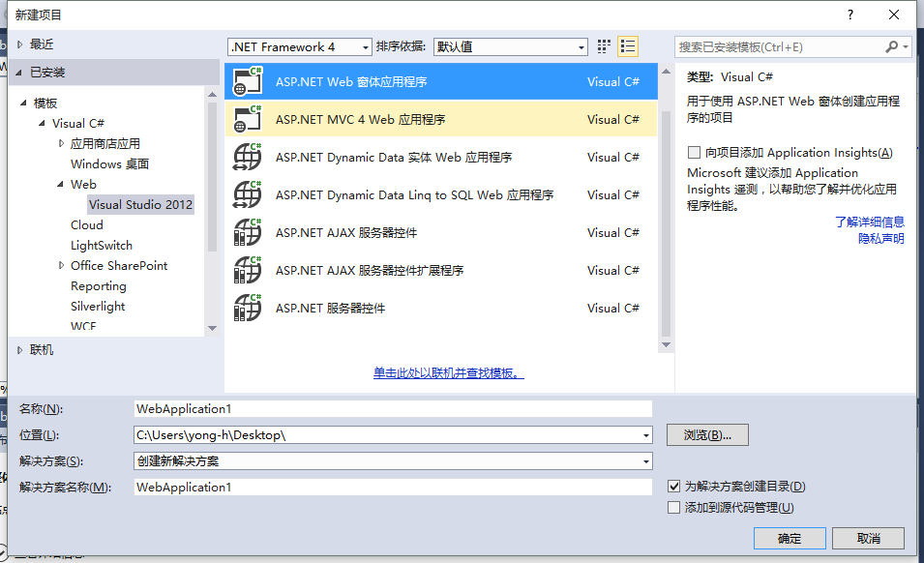Click the ASP.NET AJAX 服务器控件扩展程序 icon
Screen dimensions: 924x563
click(248, 270)
